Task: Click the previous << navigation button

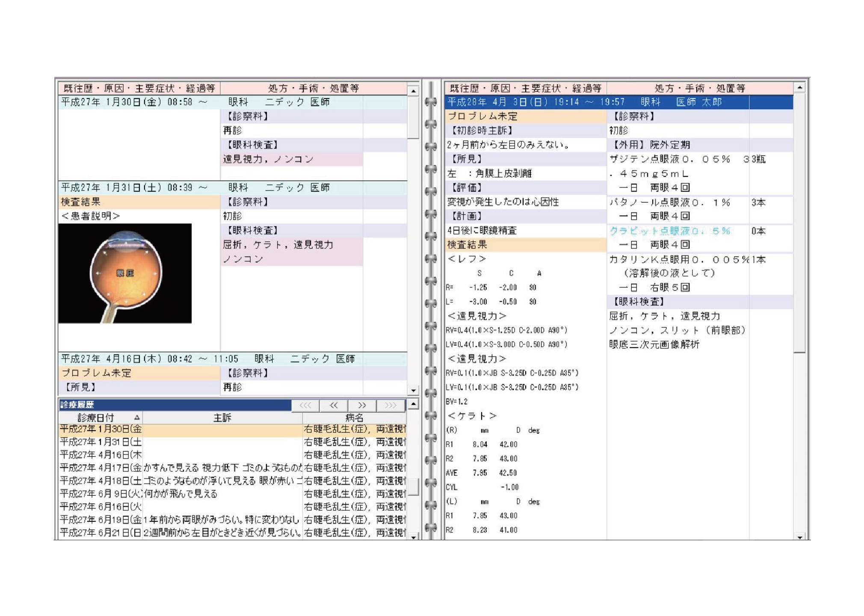Action: tap(334, 405)
